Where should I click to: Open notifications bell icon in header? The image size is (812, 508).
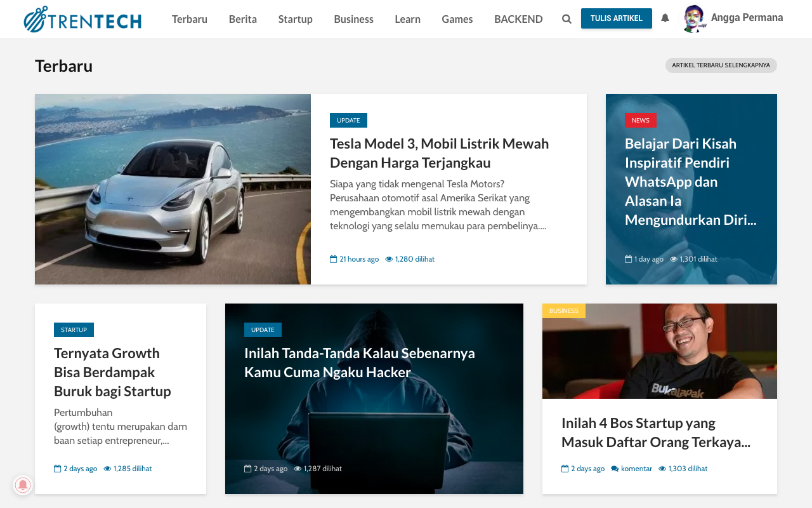click(x=665, y=18)
